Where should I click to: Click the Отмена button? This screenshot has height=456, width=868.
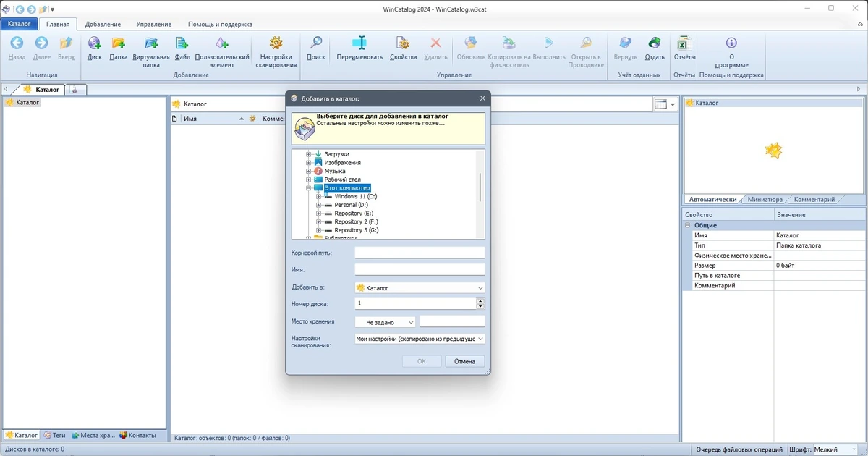pos(464,361)
